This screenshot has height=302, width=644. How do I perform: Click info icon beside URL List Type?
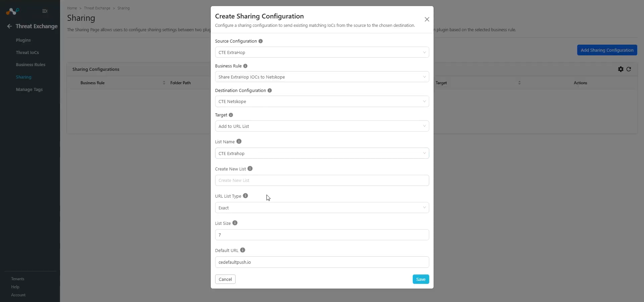pyautogui.click(x=245, y=196)
